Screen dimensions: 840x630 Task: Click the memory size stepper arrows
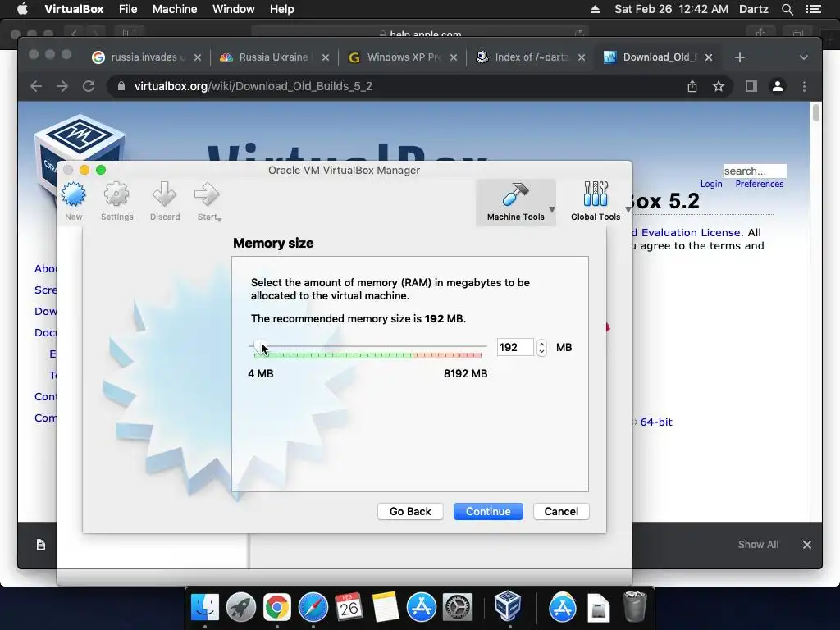(x=541, y=348)
